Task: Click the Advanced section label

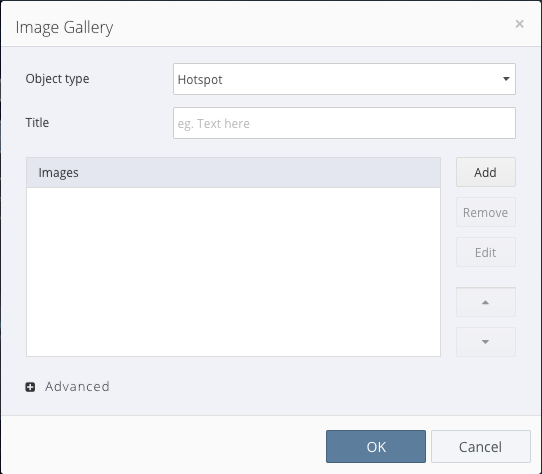Action: 77,387
